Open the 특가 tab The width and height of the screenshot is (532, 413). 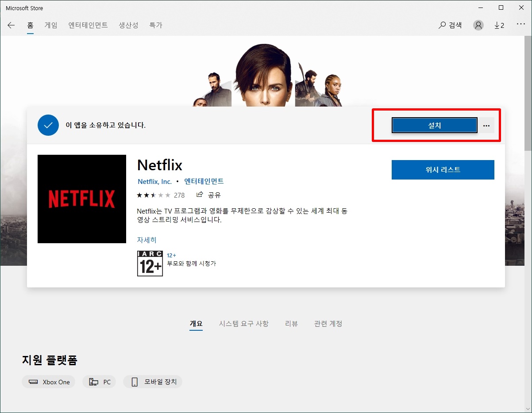tap(156, 25)
